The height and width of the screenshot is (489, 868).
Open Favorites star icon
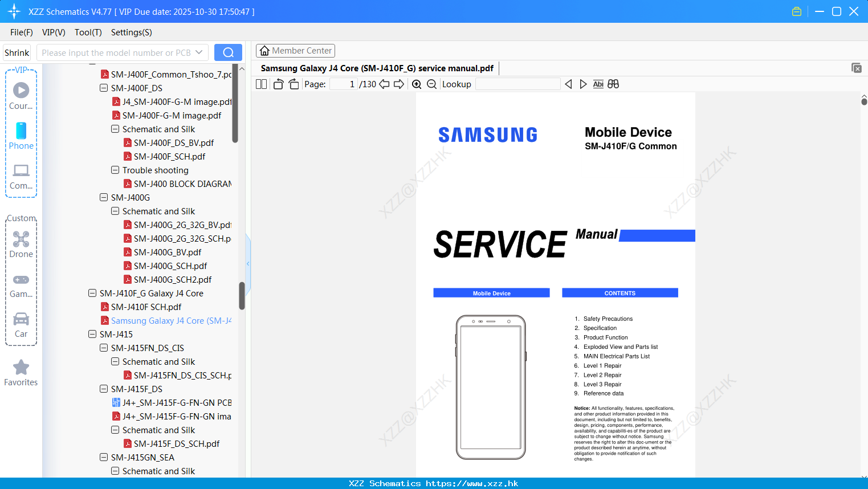(21, 367)
